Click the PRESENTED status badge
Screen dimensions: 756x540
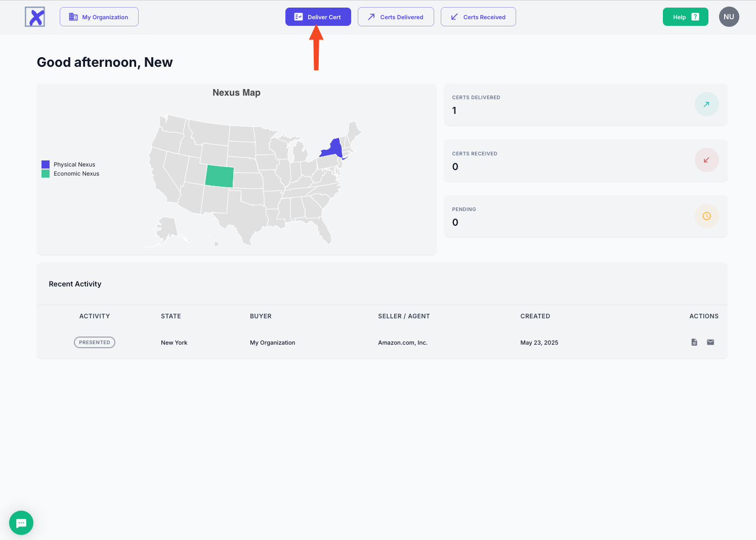point(95,343)
